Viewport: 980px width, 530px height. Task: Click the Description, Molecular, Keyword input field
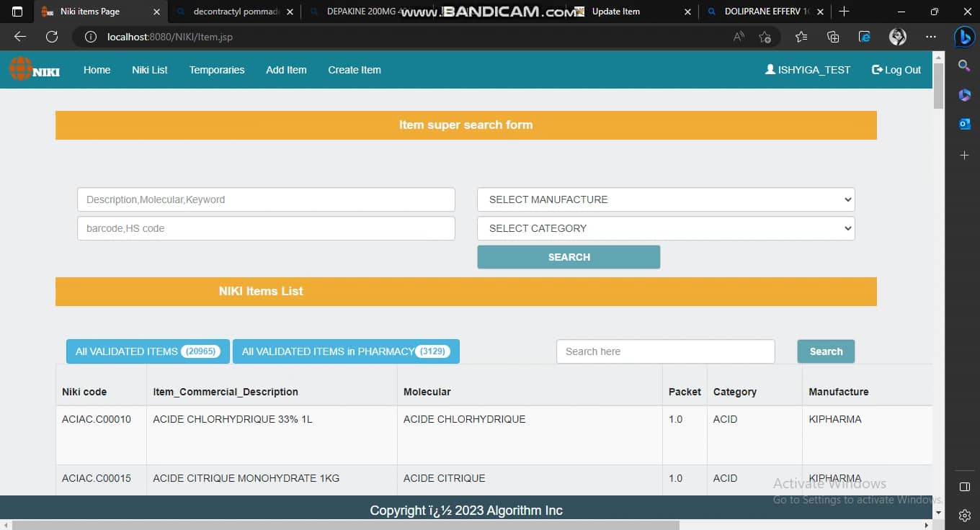point(266,199)
